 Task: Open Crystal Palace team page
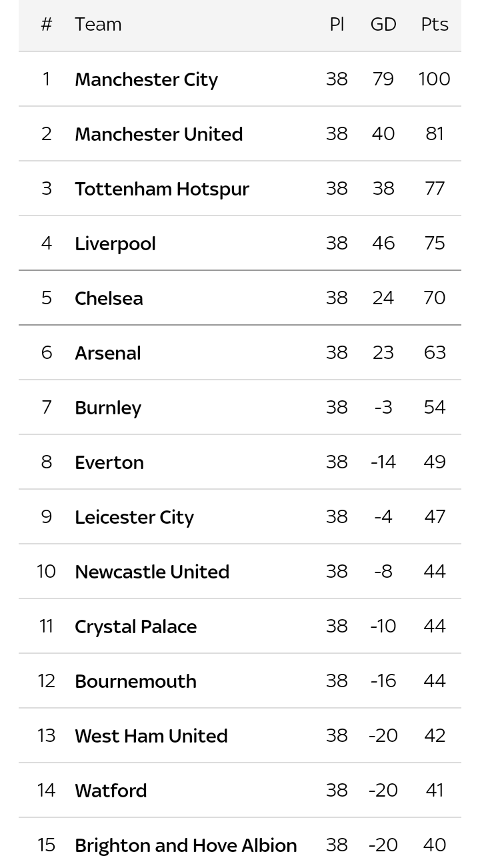[135, 626]
